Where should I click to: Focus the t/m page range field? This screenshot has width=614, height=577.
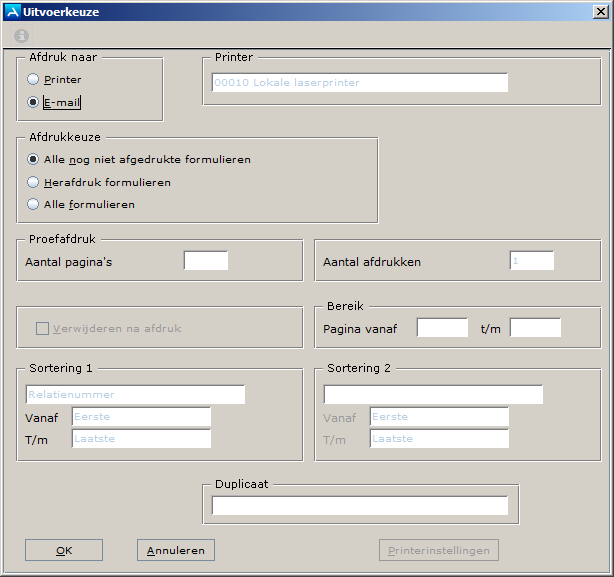coord(535,328)
